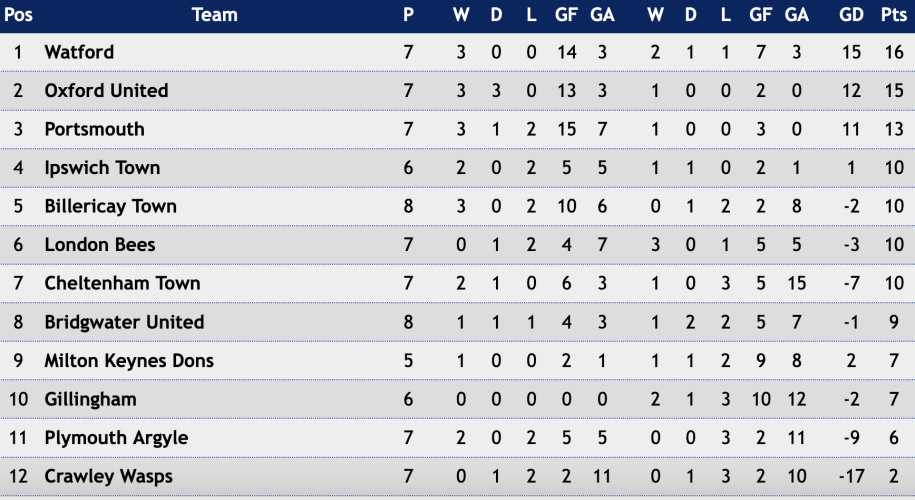The height and width of the screenshot is (500, 915).
Task: Click Cheltenham Town team name
Action: [x=123, y=283]
